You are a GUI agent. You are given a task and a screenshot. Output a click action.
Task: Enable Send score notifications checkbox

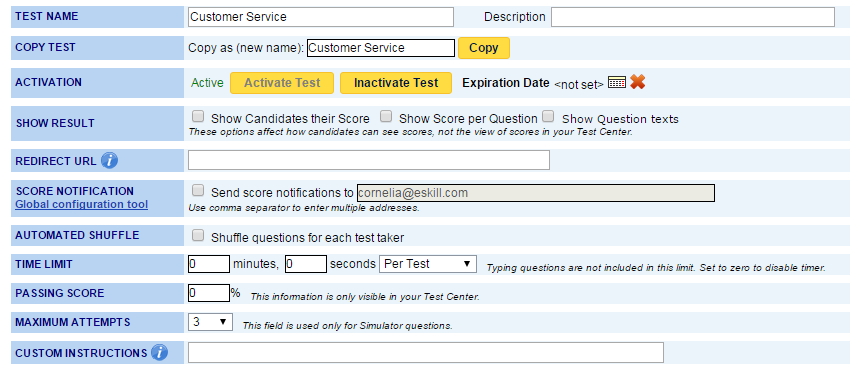tap(198, 190)
